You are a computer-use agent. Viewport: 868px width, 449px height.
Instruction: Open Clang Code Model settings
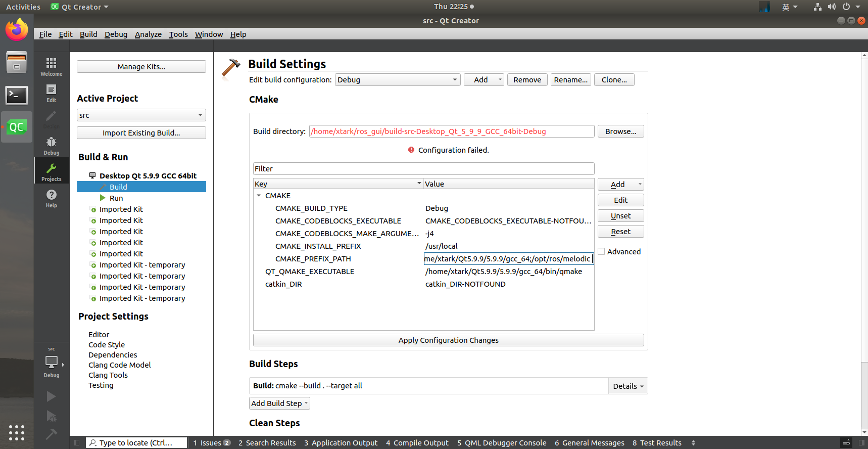coord(120,365)
